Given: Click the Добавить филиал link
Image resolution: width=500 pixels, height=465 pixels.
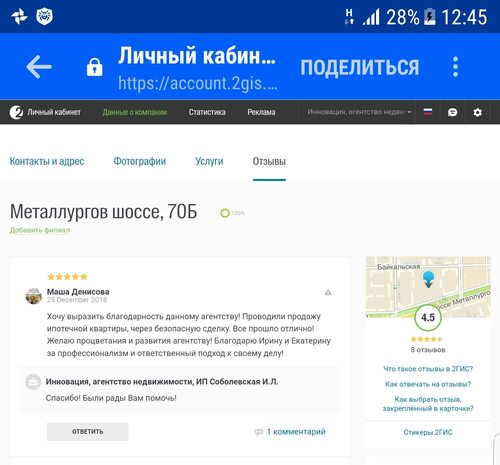Looking at the screenshot, I should (40, 230).
